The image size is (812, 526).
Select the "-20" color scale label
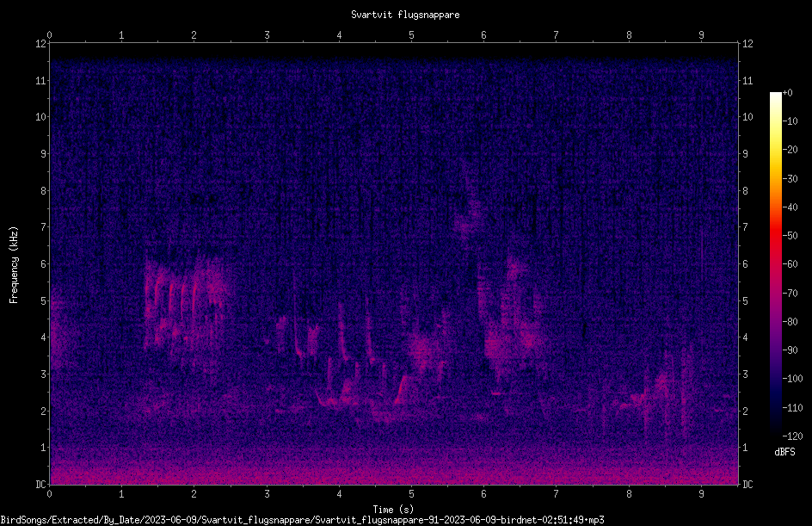pos(790,150)
